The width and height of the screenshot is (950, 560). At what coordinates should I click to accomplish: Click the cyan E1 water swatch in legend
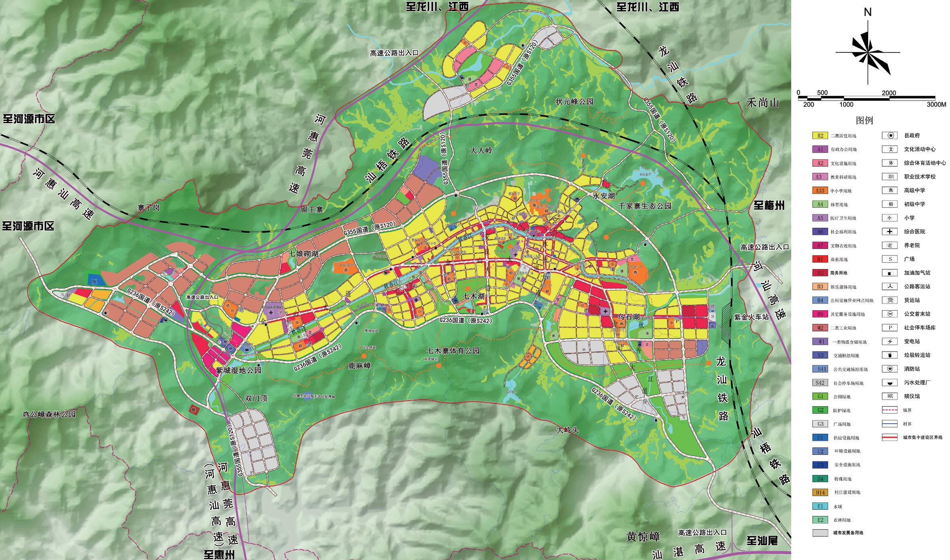pyautogui.click(x=820, y=507)
